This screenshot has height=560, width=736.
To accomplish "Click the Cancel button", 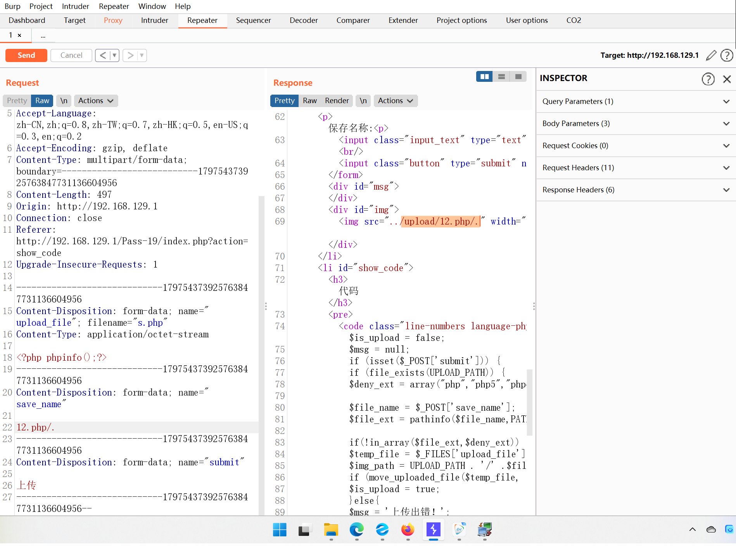I will tap(71, 55).
